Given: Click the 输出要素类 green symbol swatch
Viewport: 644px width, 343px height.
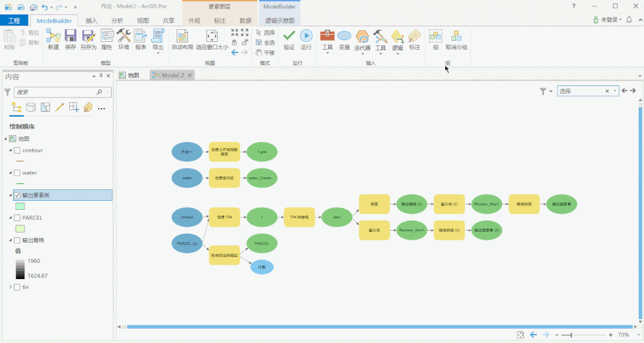Looking at the screenshot, I should [20, 206].
